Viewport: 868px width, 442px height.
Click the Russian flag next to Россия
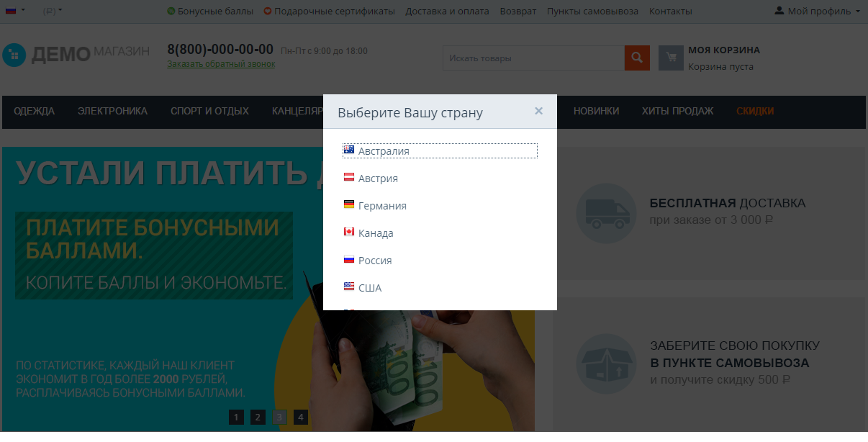coord(349,260)
